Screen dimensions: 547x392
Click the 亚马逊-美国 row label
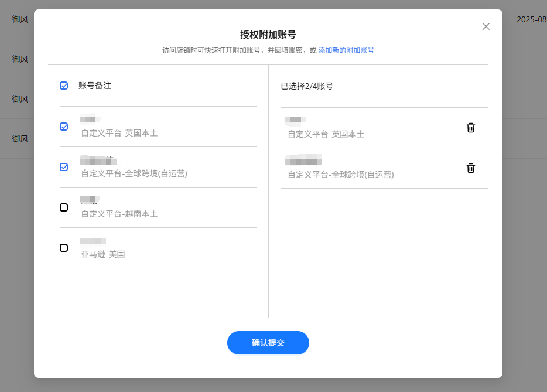[x=103, y=254]
